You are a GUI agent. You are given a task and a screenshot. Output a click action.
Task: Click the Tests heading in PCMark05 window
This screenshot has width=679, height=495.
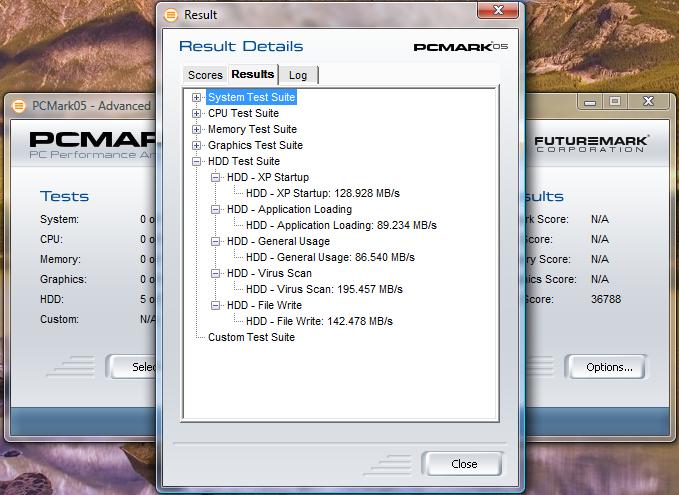tap(64, 196)
